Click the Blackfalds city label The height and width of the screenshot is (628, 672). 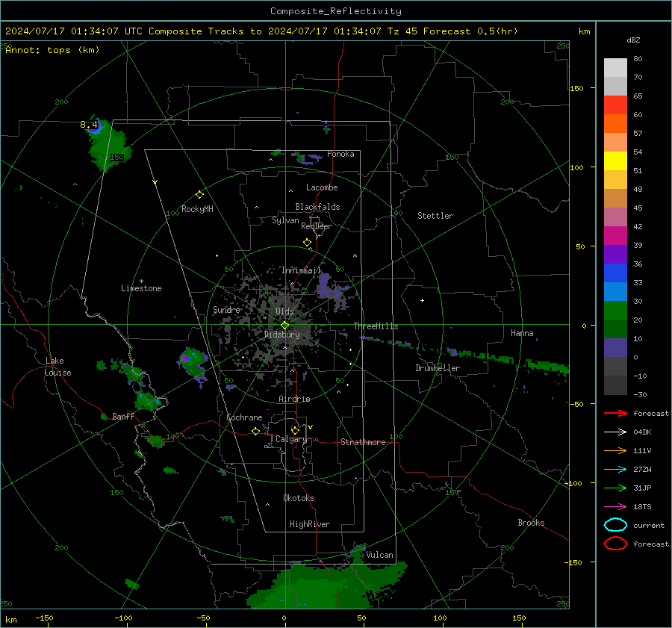pos(317,207)
